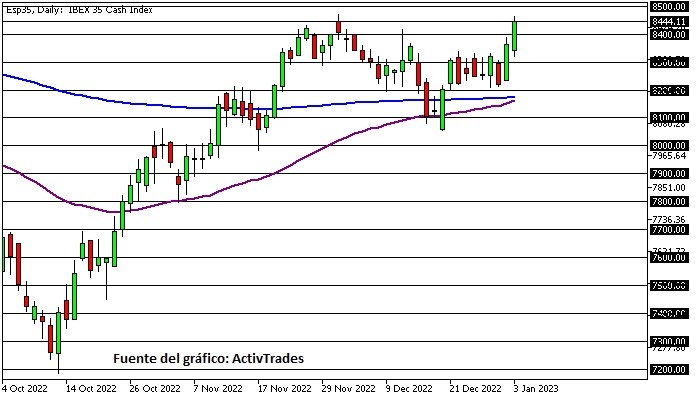Click the 7965.64 price axis value
This screenshot has width=700, height=400.
[x=666, y=156]
